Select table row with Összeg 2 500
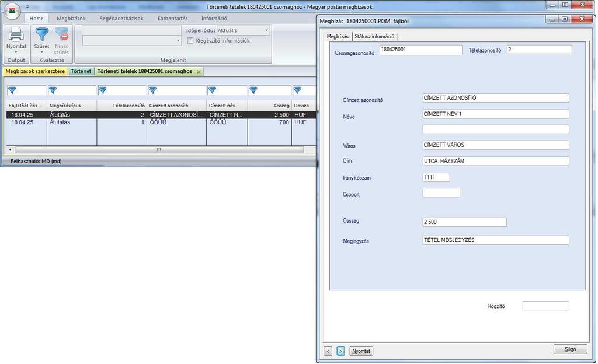 click(161, 114)
